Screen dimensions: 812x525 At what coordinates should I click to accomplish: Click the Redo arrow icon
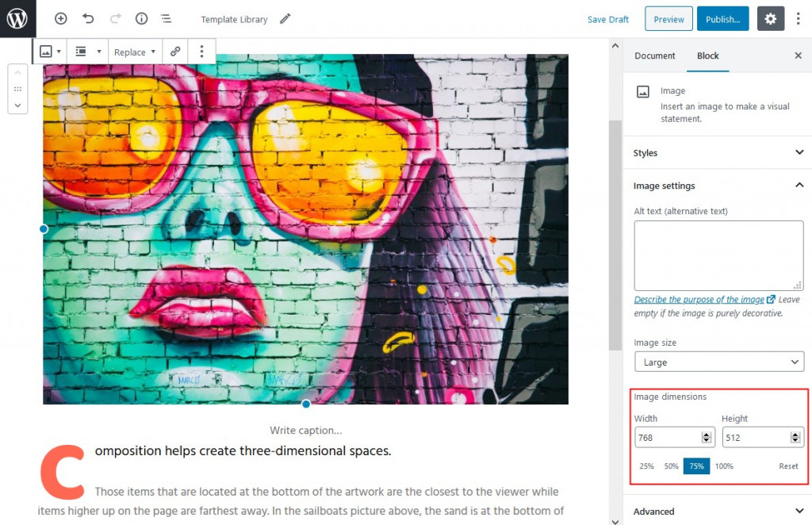tap(113, 18)
